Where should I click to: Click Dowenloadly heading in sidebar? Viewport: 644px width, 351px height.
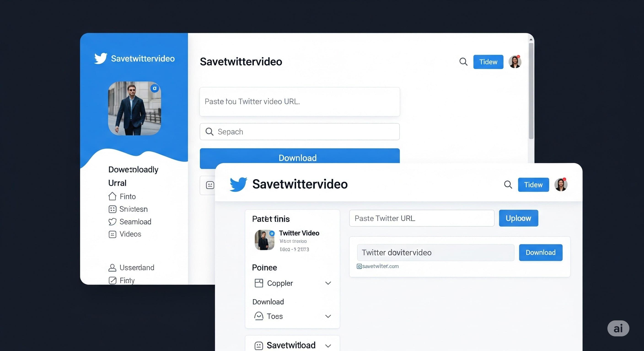click(x=133, y=170)
